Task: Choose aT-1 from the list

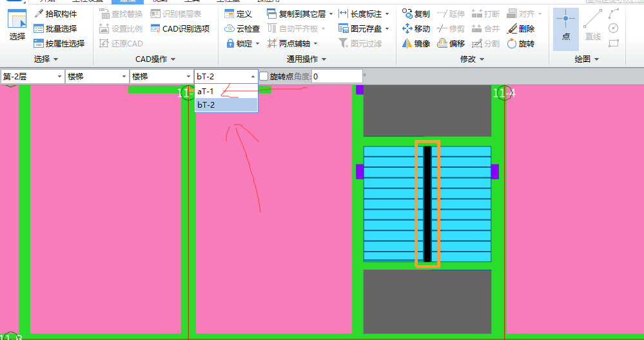Action: [226, 91]
